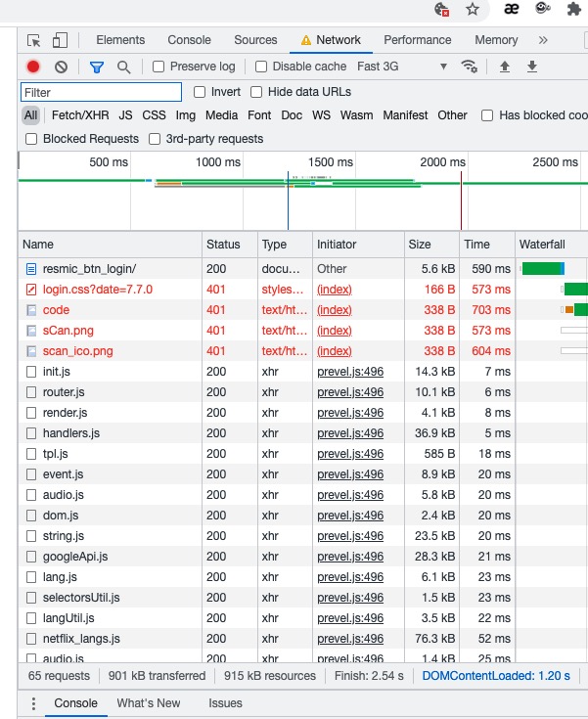Open the drawer three-dot menu
This screenshot has width=588, height=719.
(33, 703)
